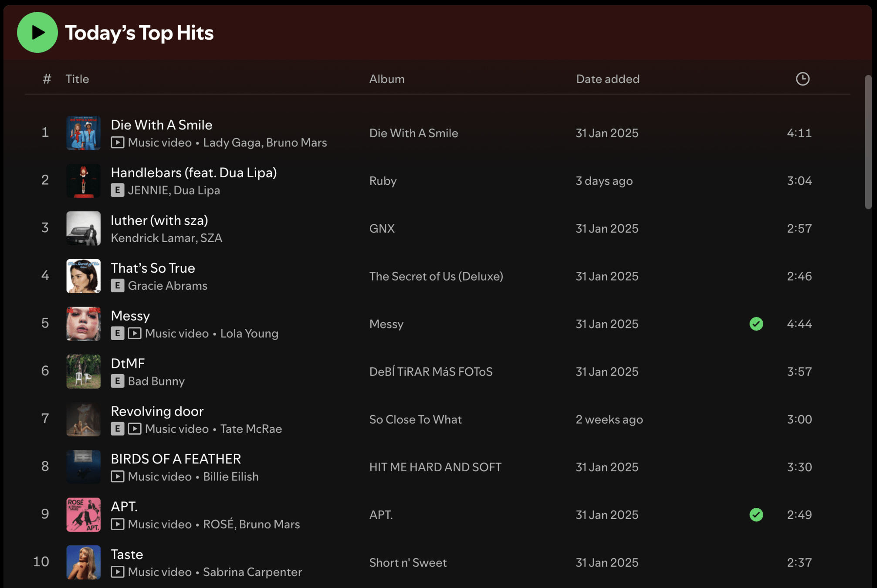Open the album The Secret of Us (Deluxe)

click(x=436, y=276)
